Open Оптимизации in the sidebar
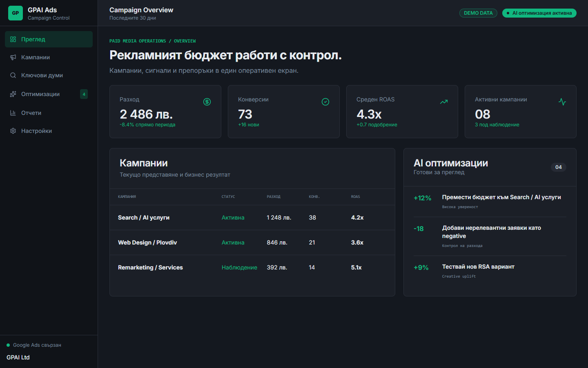 (49, 94)
